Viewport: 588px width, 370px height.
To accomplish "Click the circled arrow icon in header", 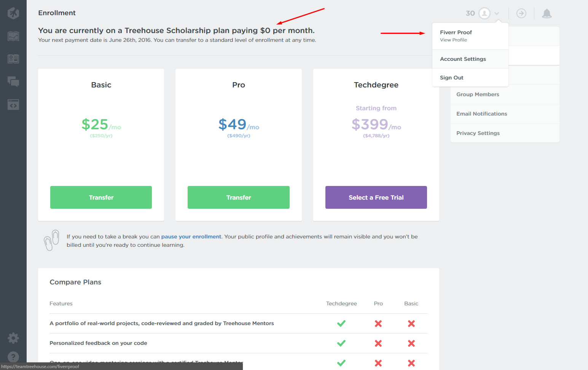I will (521, 13).
